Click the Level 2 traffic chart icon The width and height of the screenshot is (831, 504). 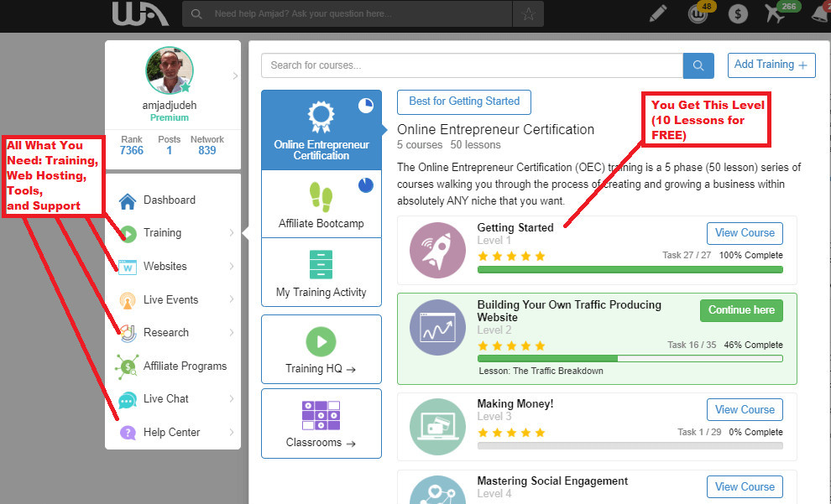(438, 327)
